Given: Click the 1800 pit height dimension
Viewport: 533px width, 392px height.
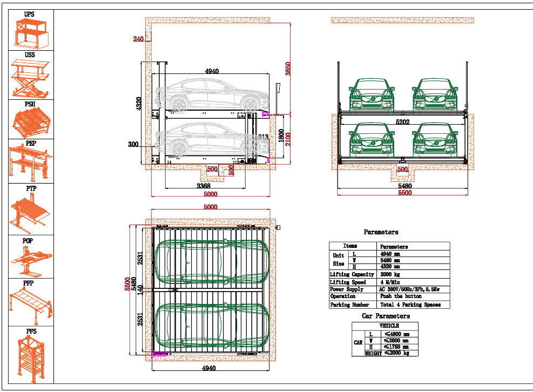Looking at the screenshot, I should click(281, 136).
